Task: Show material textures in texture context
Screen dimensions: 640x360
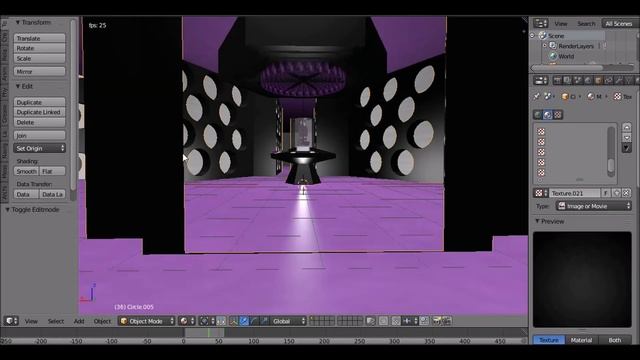Action: pos(548,115)
